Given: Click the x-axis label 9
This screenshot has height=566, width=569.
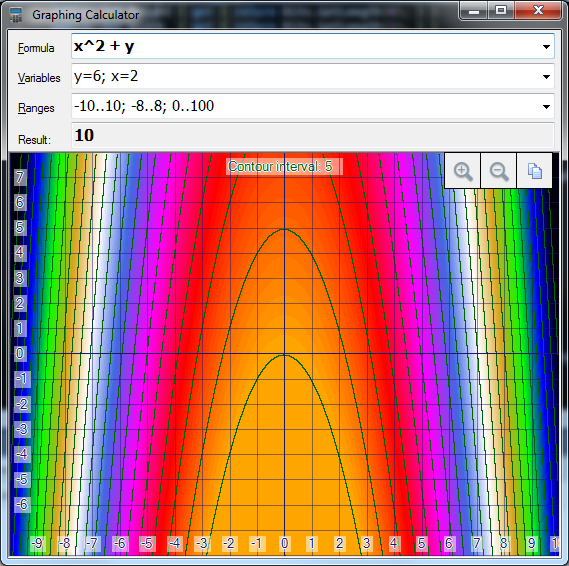Looking at the screenshot, I should (x=531, y=543).
